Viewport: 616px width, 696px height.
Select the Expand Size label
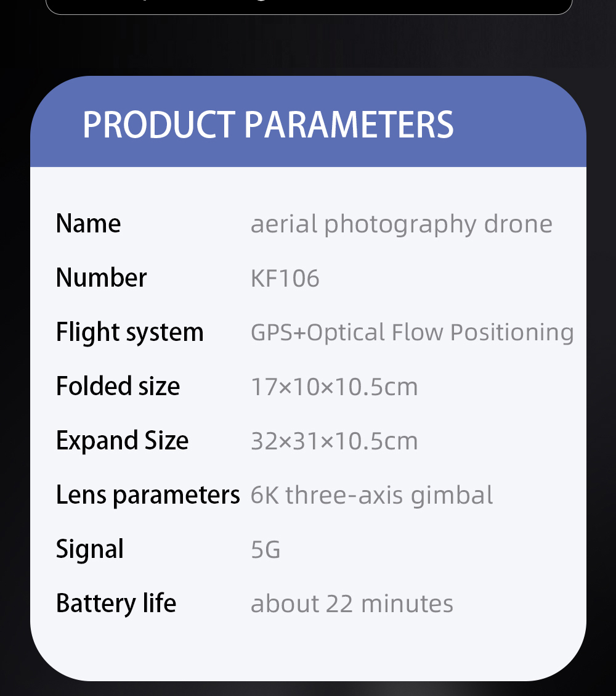coord(122,441)
